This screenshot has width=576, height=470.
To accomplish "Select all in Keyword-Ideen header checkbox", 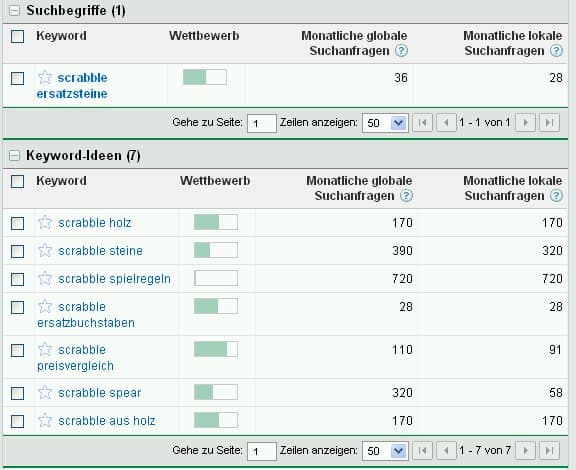I will coord(17,181).
